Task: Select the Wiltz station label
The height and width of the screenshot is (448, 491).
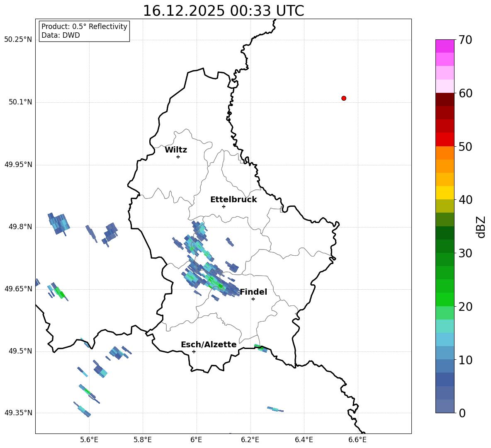Action: coord(176,150)
